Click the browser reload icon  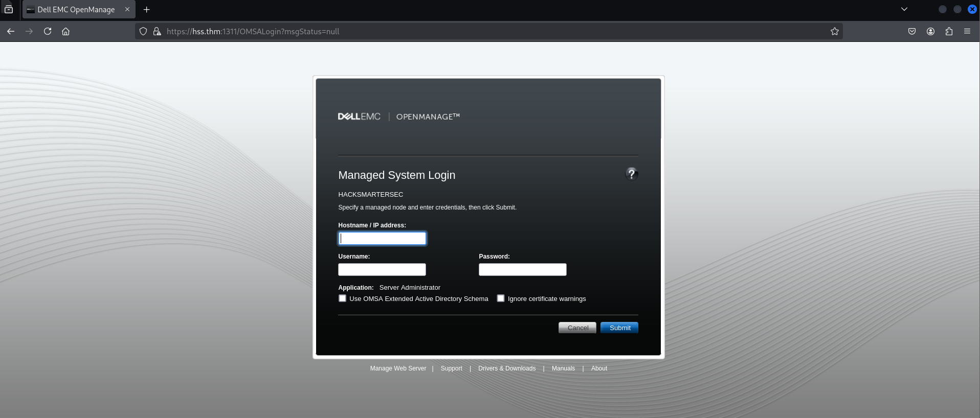pos(48,31)
